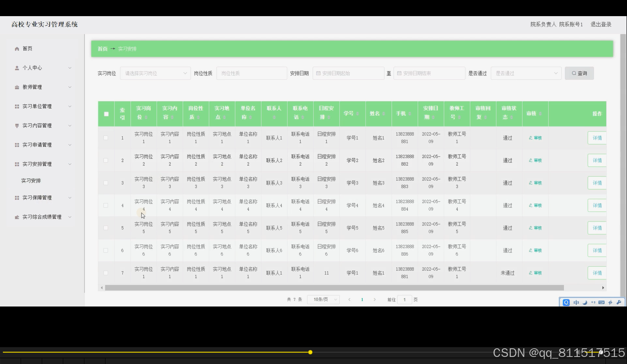This screenshot has width=627, height=364.
Task: Open the 实习综合成绩管理 menu label
Action: click(x=42, y=217)
